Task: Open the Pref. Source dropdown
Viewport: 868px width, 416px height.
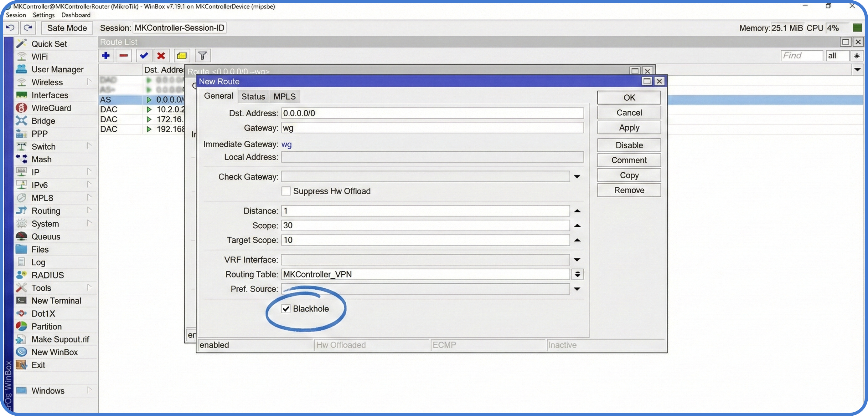Action: 577,289
